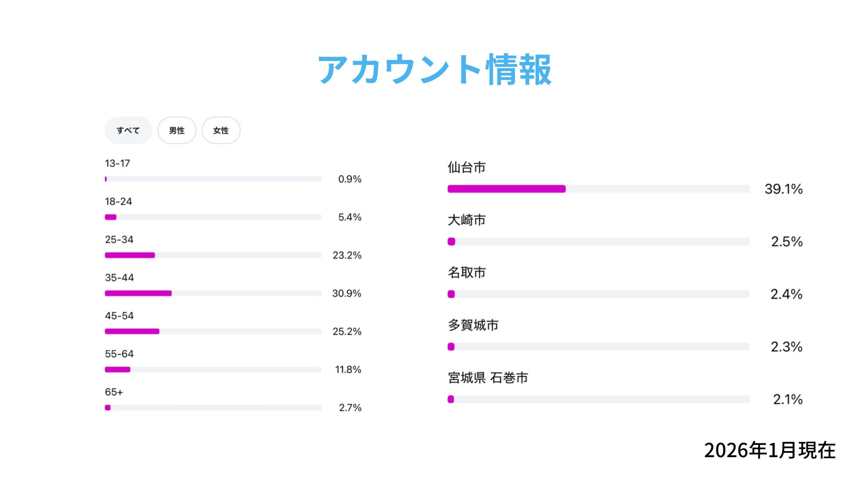The height and width of the screenshot is (488, 868).
Task: Click the アカウント情報 slide title
Action: pyautogui.click(x=434, y=70)
